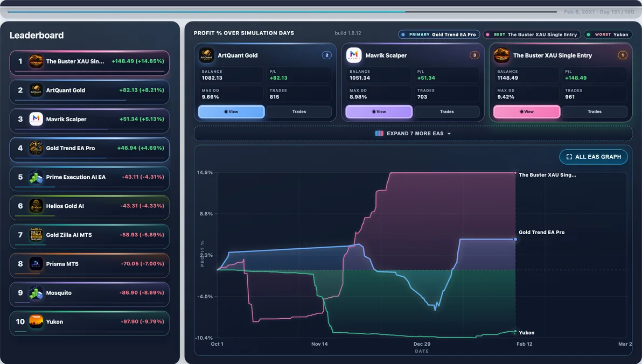Open Trades for ArtQuant Gold
The width and height of the screenshot is (642, 364).
(299, 112)
